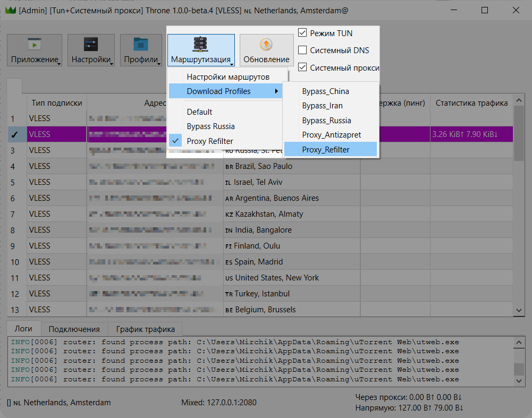532x418 pixels.
Task: Switch to the Подключения tab
Action: coord(74,329)
